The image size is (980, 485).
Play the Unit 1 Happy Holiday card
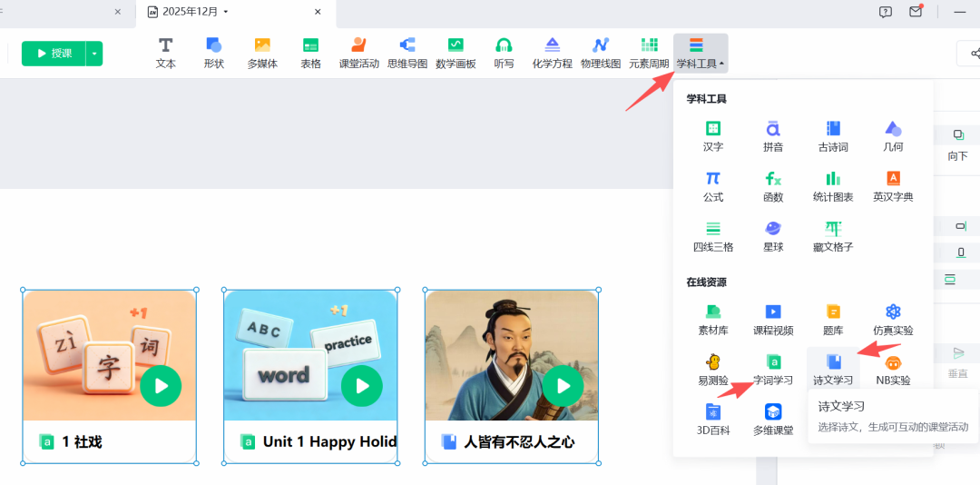tap(362, 386)
